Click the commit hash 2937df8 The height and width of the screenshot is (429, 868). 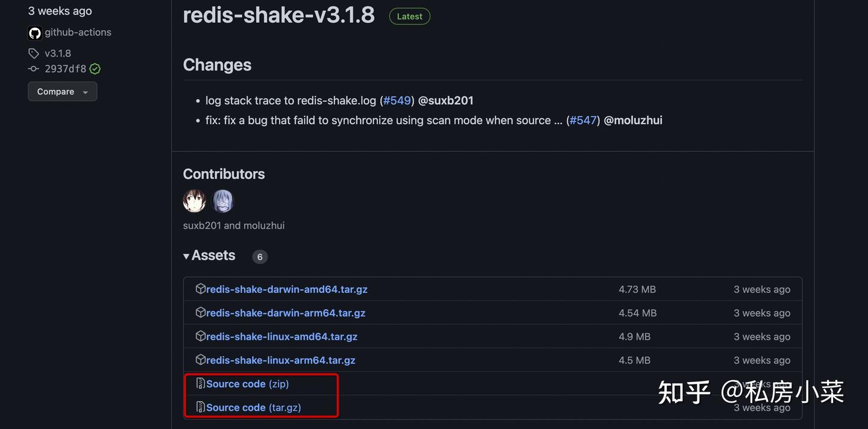pyautogui.click(x=67, y=68)
